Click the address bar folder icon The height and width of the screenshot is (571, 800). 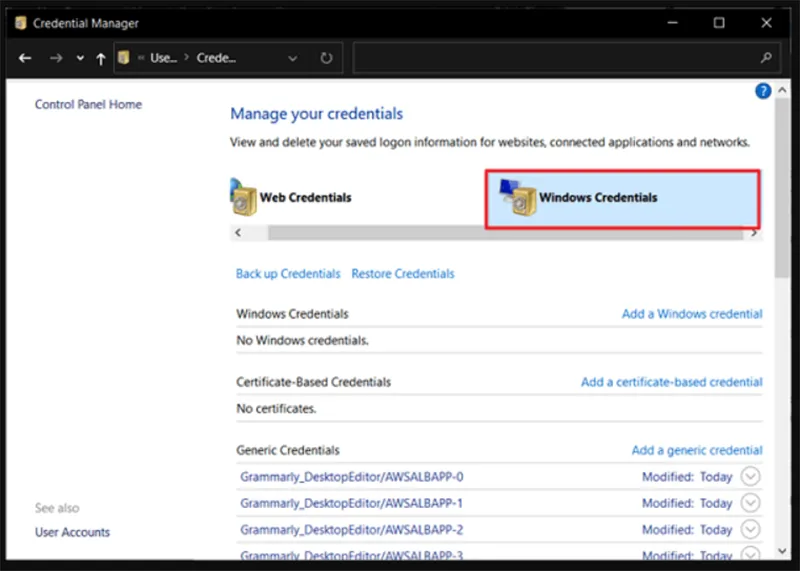[123, 58]
